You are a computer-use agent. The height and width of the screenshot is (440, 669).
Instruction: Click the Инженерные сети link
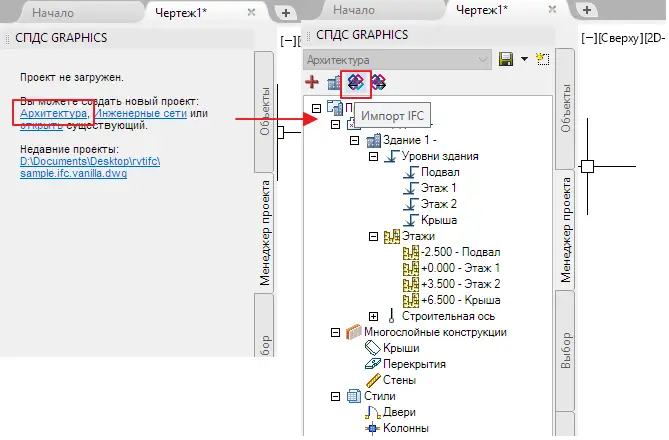(141, 114)
